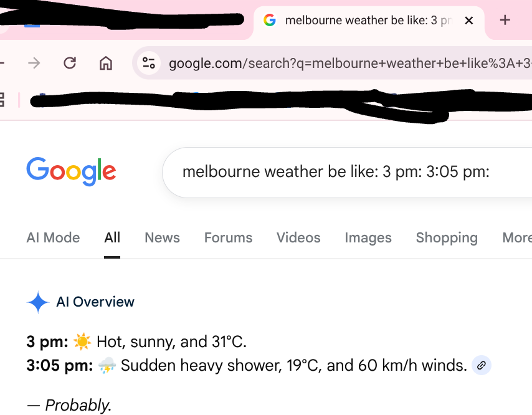Open a new tab with the plus icon
This screenshot has width=532, height=415.
505,20
